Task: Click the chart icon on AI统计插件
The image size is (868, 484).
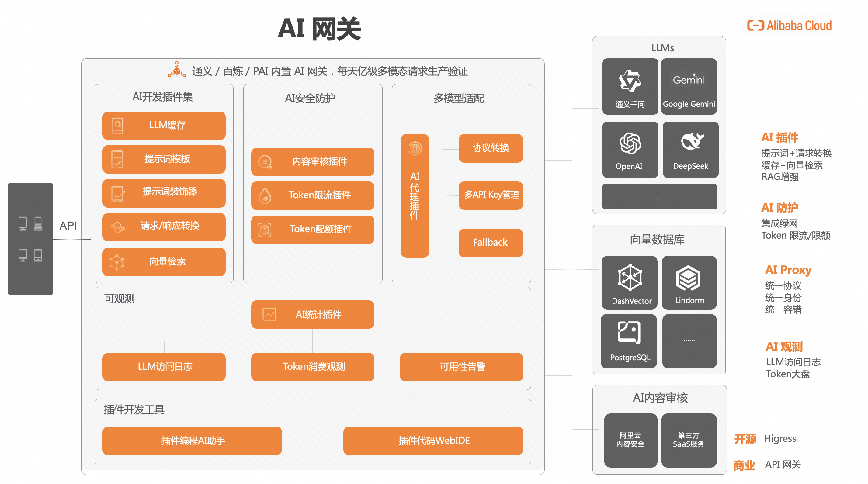Action: click(x=269, y=314)
